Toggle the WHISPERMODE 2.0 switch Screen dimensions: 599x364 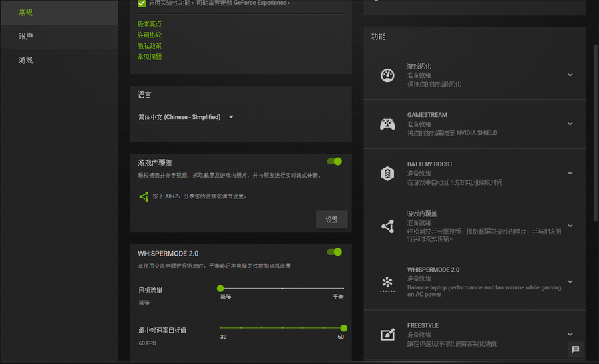point(334,252)
